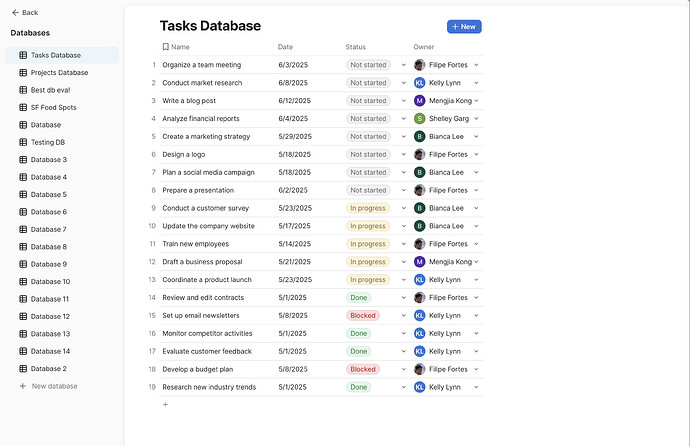Viewport: 690px width, 446px height.
Task: Click the Date column header
Action: tap(286, 47)
